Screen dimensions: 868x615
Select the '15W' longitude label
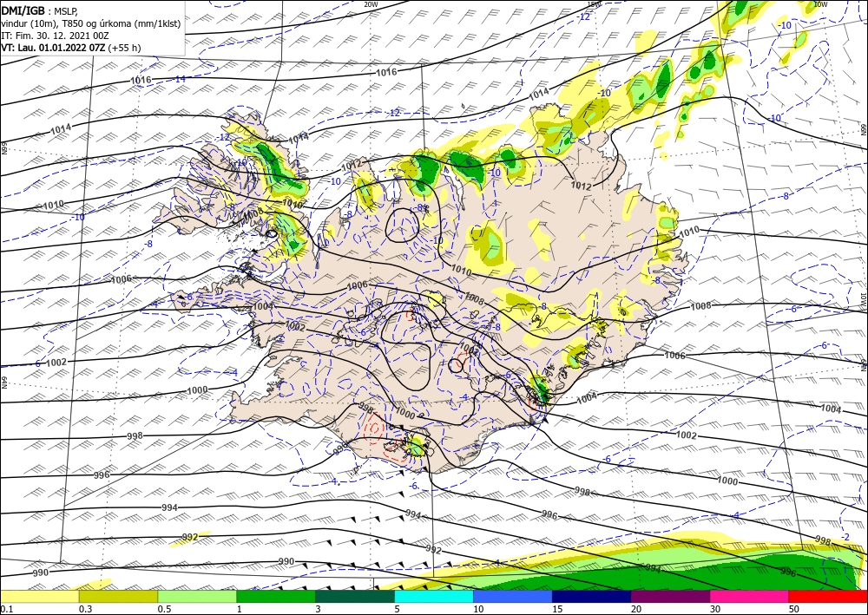click(x=594, y=3)
